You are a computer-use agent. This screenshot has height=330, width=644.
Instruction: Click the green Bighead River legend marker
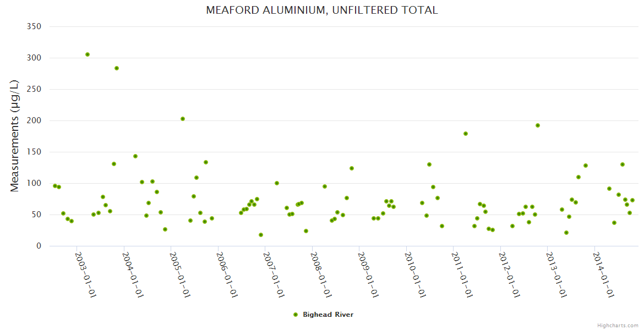pos(296,315)
